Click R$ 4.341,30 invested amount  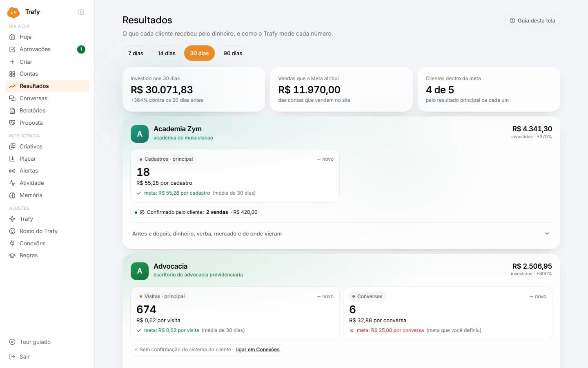tap(532, 129)
